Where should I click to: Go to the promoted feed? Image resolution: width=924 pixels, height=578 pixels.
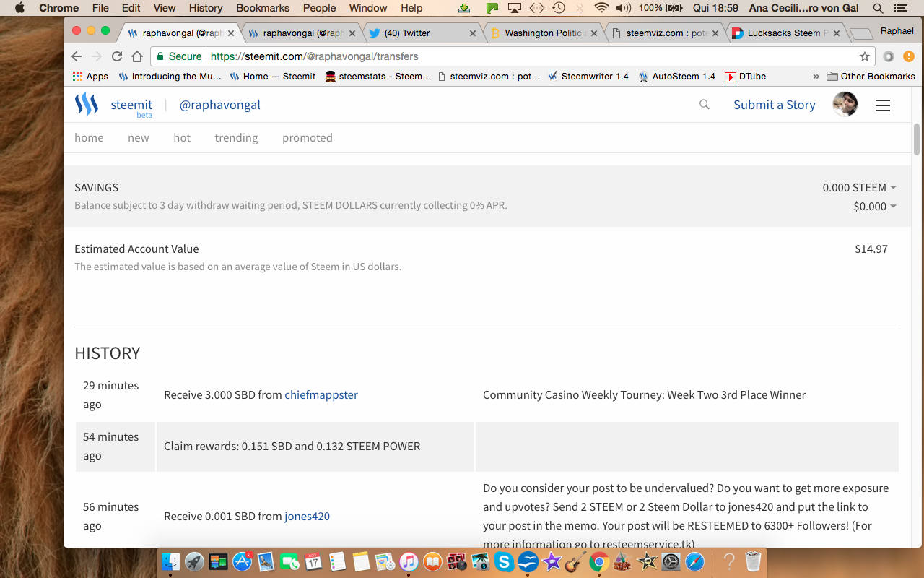point(308,137)
